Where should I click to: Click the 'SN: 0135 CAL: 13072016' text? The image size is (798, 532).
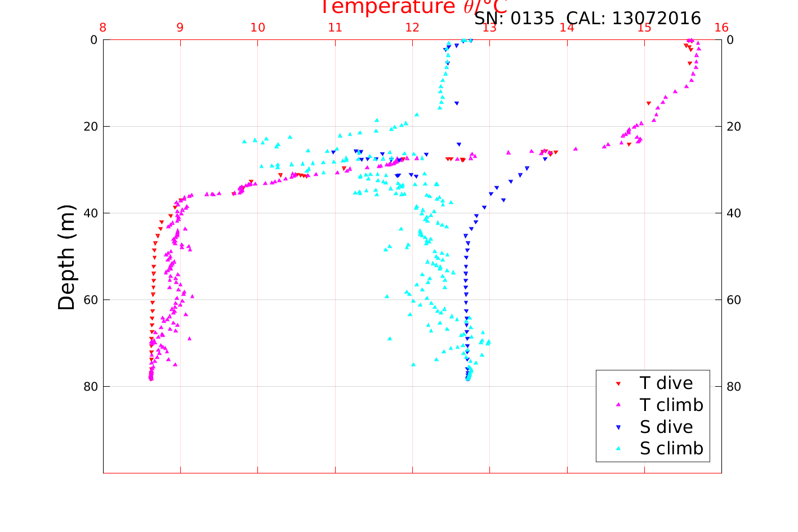click(x=587, y=19)
